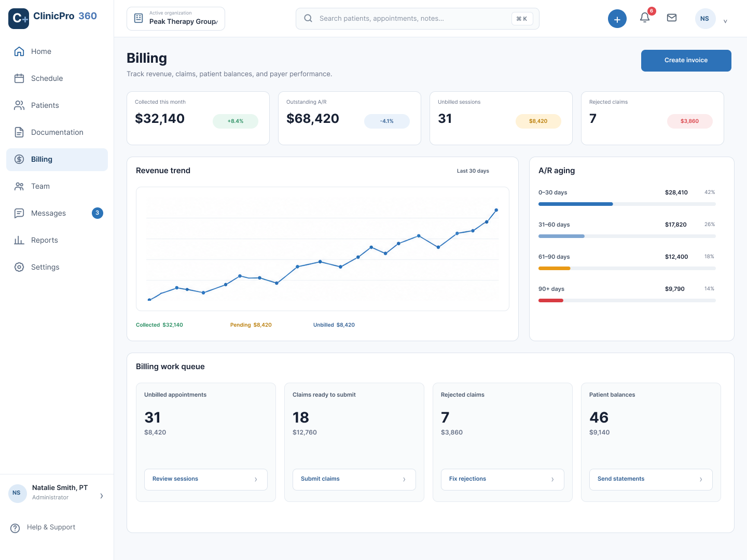Click Fix rejections button
This screenshot has width=747, height=560.
(x=503, y=480)
